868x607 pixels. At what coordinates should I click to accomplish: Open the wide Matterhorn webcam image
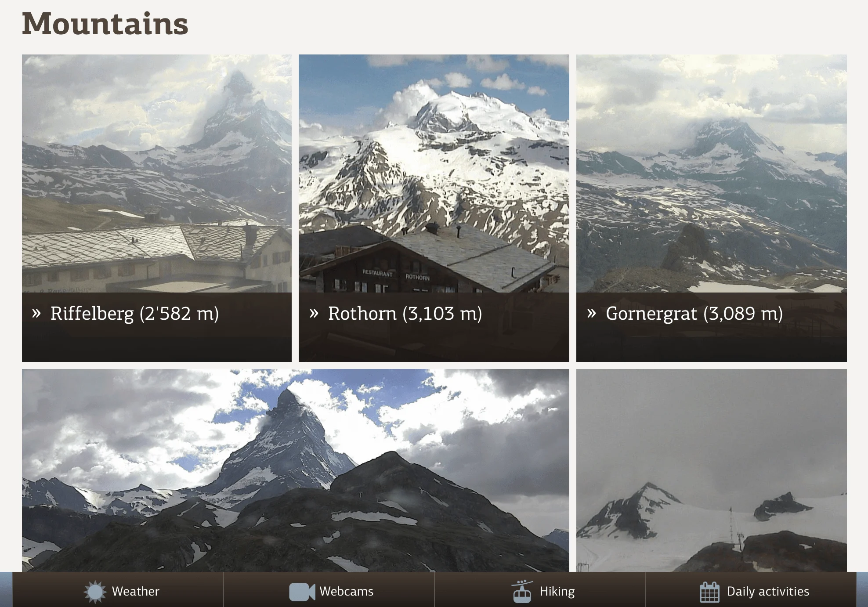coord(296,470)
